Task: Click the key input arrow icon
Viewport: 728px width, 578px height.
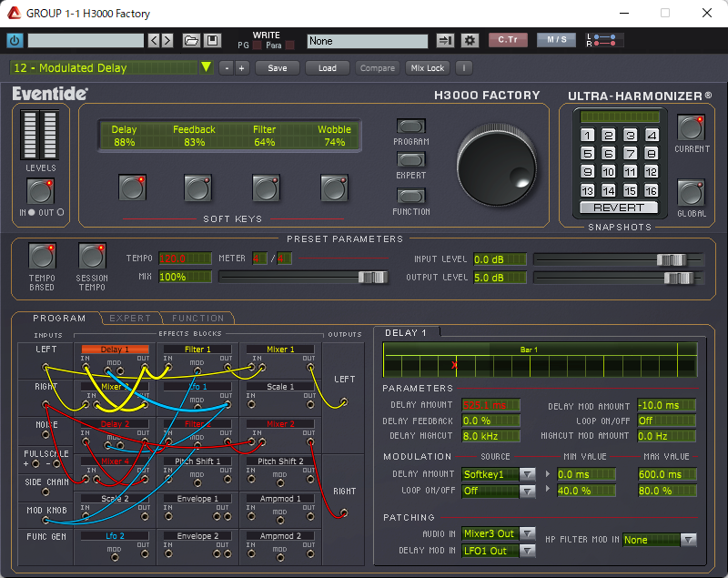Action: [445, 40]
